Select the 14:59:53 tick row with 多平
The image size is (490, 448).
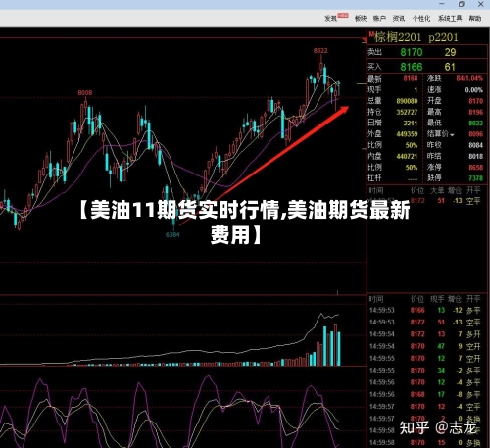coord(424,310)
